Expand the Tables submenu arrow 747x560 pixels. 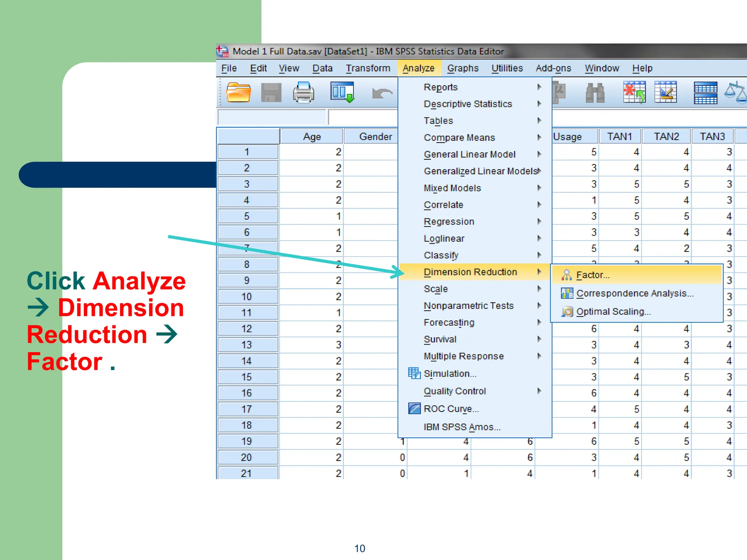539,120
